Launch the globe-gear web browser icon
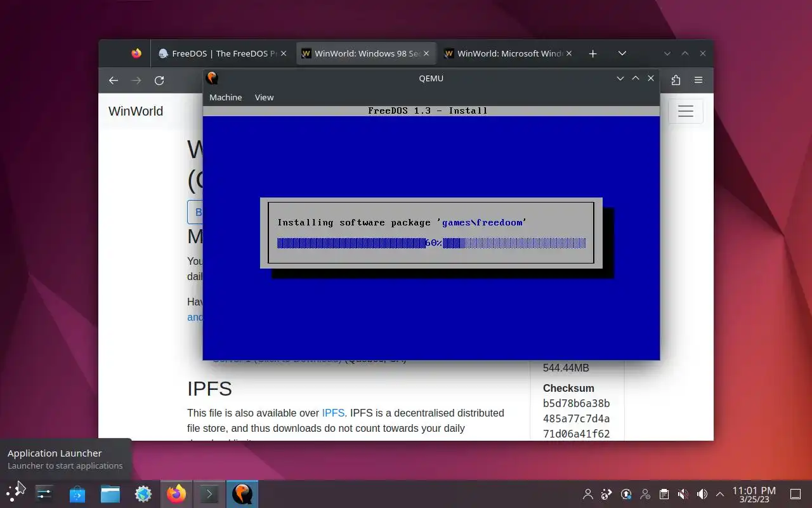The width and height of the screenshot is (812, 508). click(x=143, y=493)
